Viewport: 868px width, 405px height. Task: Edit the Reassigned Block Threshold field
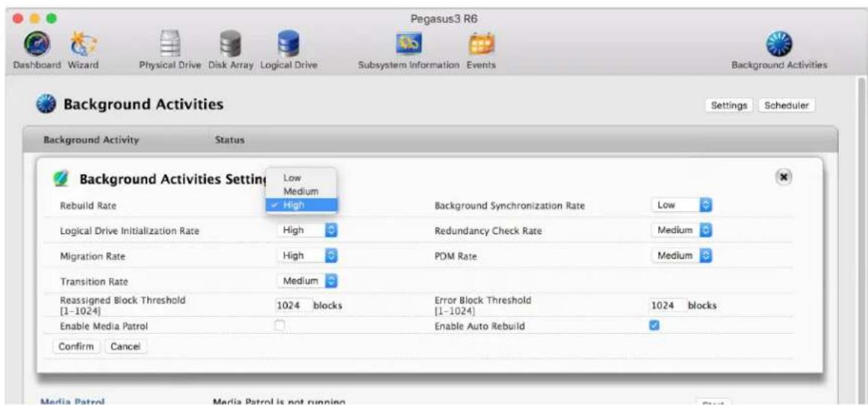pyautogui.click(x=292, y=306)
